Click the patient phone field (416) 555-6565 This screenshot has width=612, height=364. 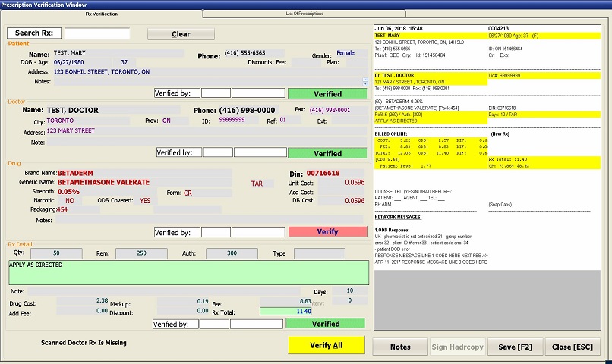pyautogui.click(x=254, y=53)
